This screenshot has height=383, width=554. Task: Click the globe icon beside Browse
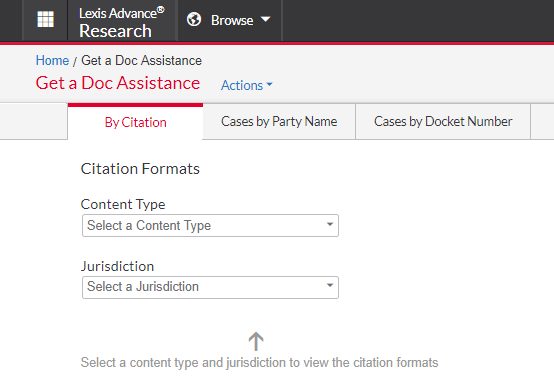click(194, 19)
